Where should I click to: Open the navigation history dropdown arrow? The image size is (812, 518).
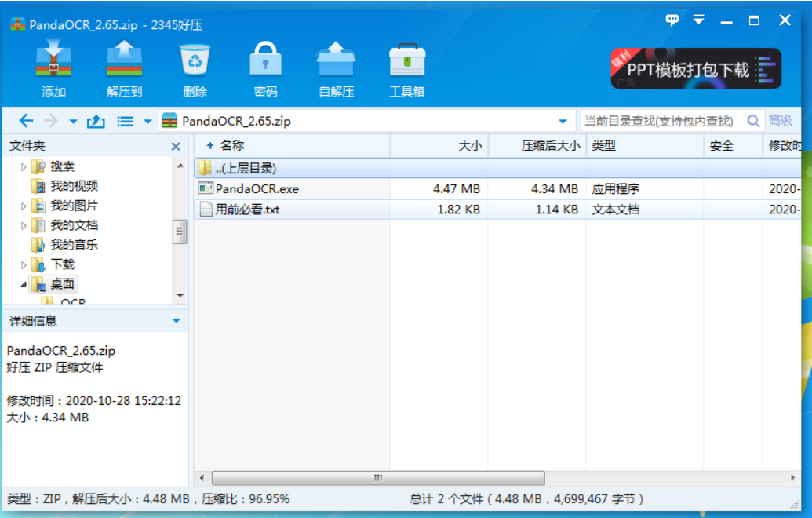tap(73, 122)
